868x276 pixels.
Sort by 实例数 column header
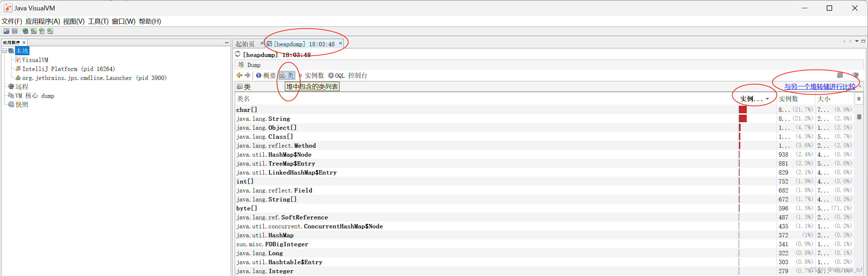coord(796,99)
